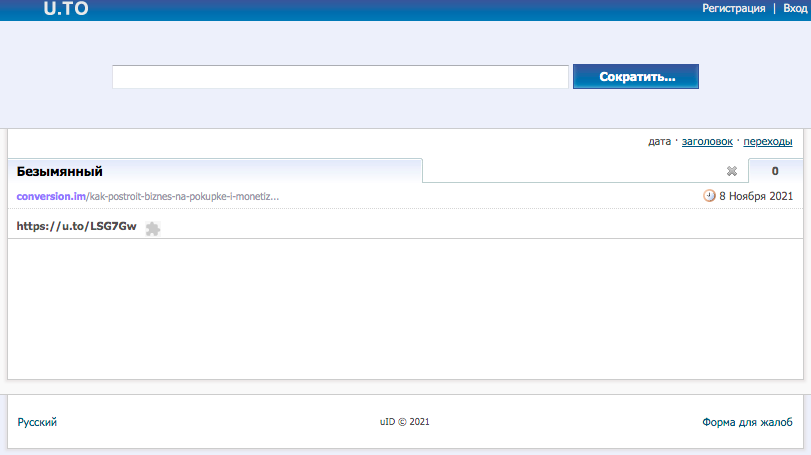Select short URL https://u.to/LSG7Gw
This screenshot has width=811, height=455.
77,226
